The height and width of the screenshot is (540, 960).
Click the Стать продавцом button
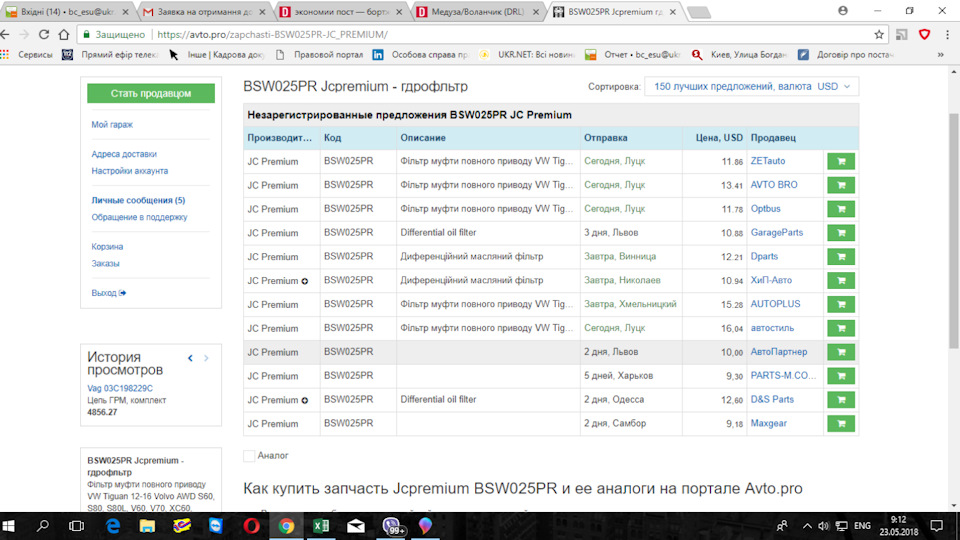(151, 93)
